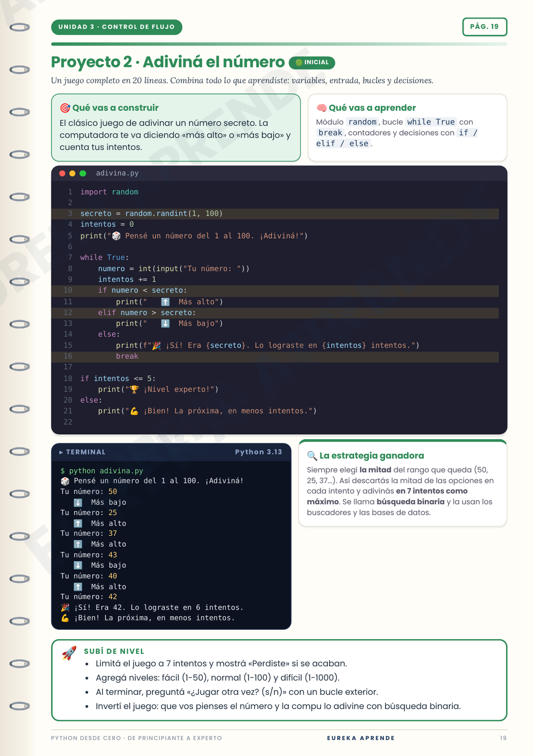Click the bold text 'búsqueda binaria'
This screenshot has width=535, height=756.
coord(411,502)
